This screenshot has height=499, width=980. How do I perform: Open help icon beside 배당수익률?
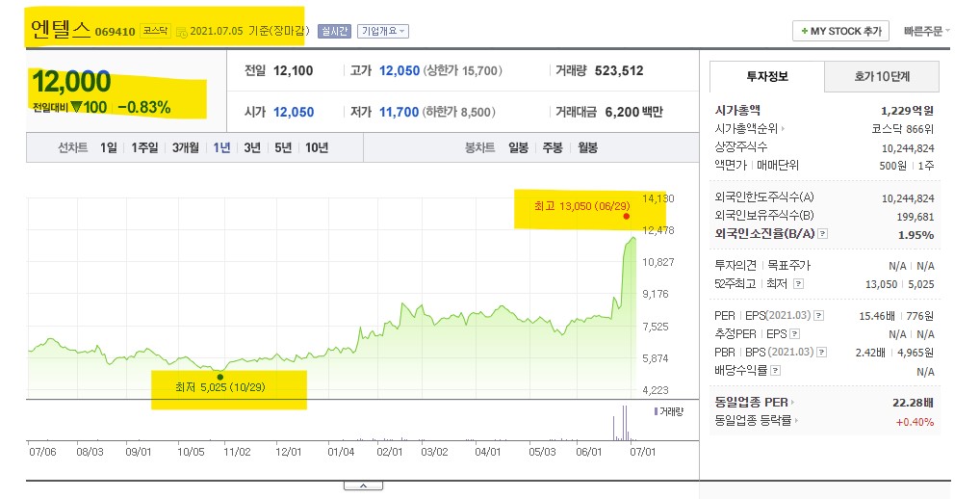(775, 371)
